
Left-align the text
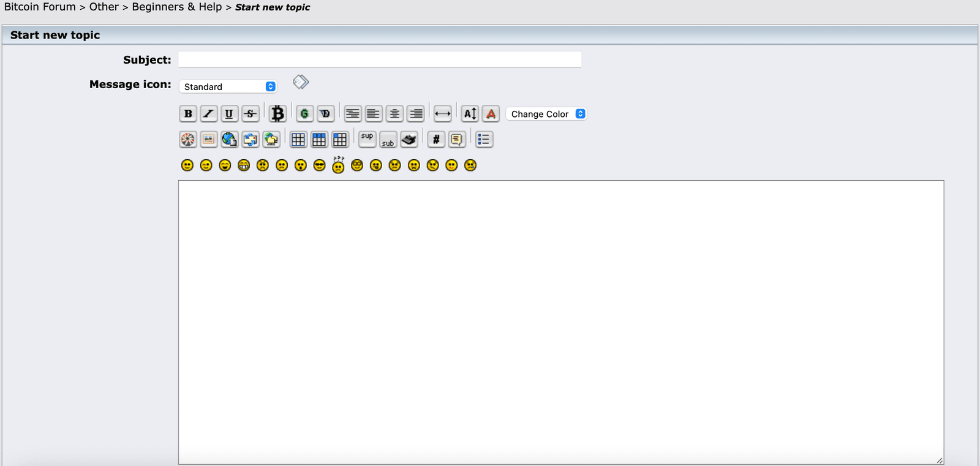374,114
